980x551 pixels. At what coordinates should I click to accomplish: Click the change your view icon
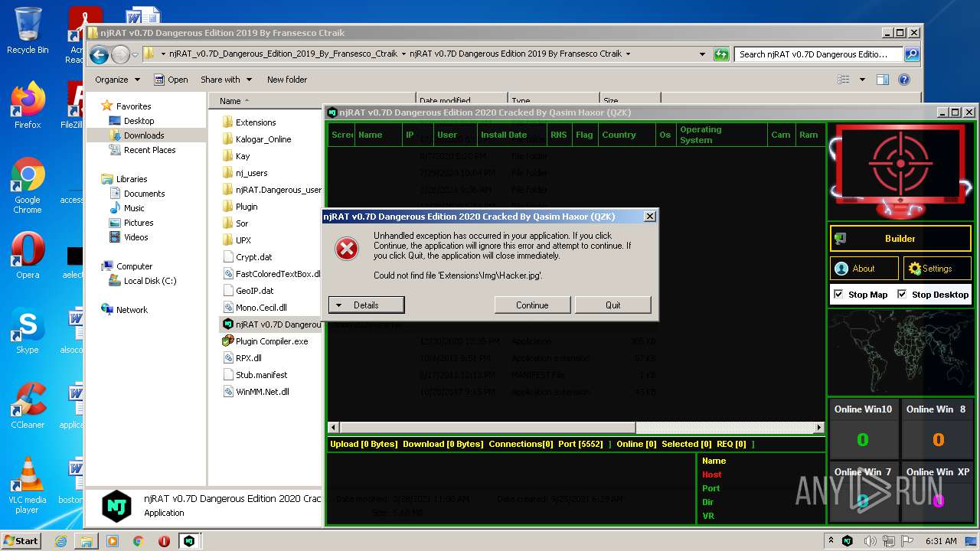[x=844, y=80]
